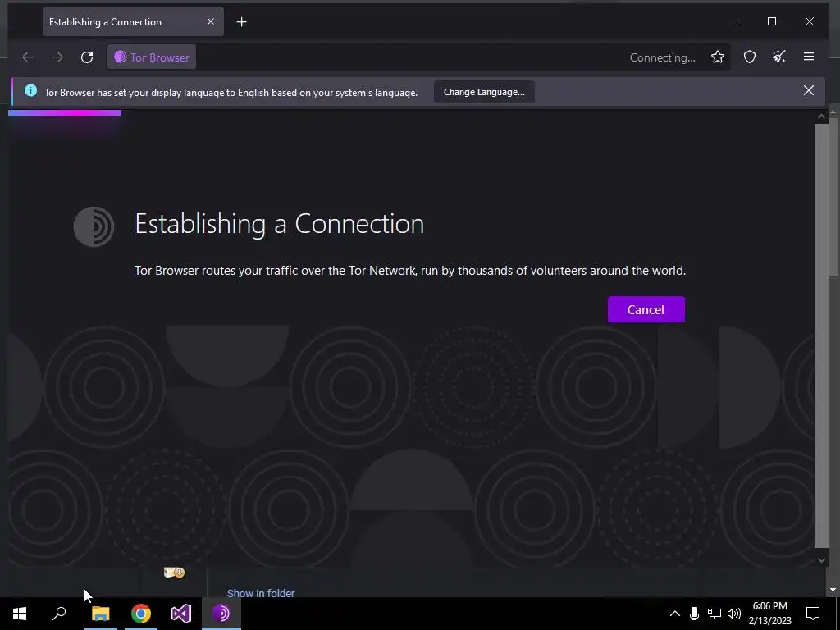Open the hamburger application menu

tap(809, 57)
